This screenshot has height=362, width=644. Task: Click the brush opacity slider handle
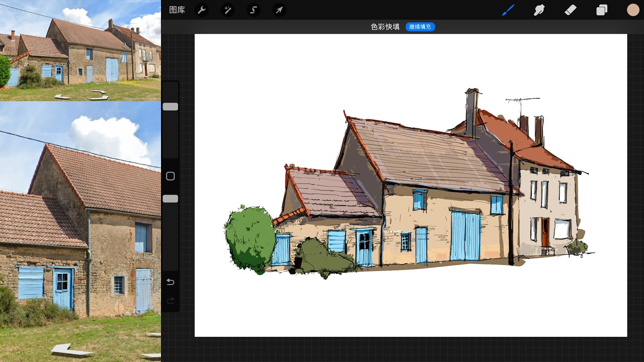[171, 199]
